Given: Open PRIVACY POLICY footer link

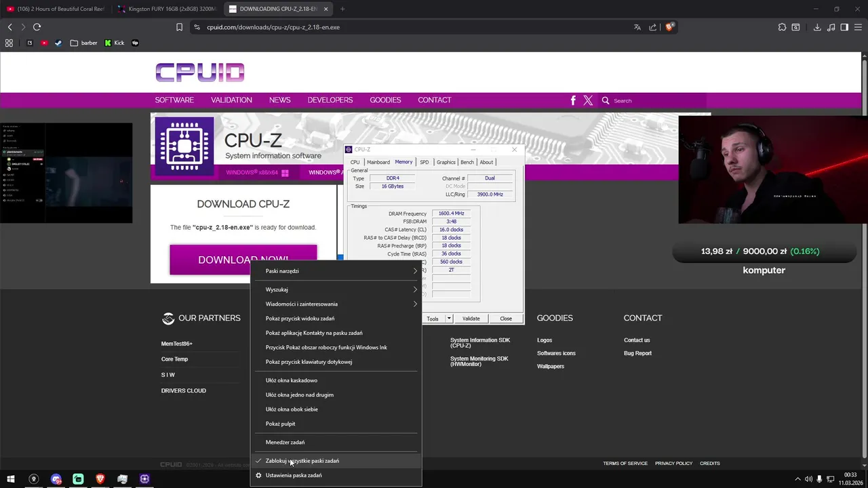Looking at the screenshot, I should click(673, 464).
